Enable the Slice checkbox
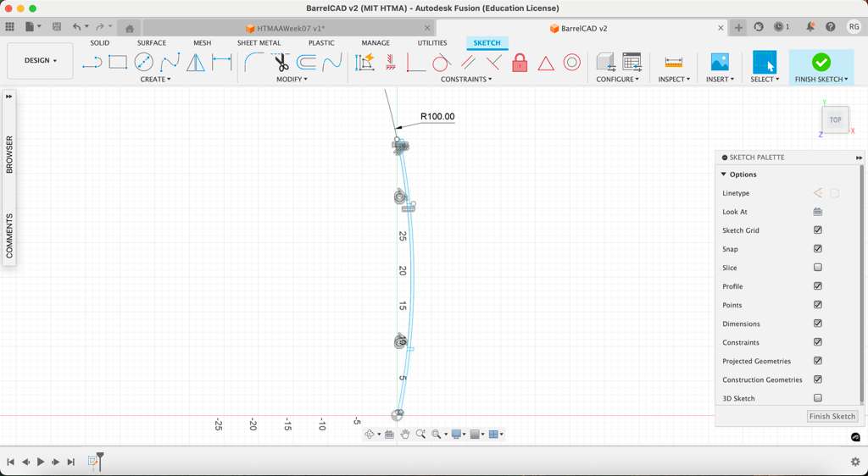Viewport: 868px width, 476px height. point(818,268)
